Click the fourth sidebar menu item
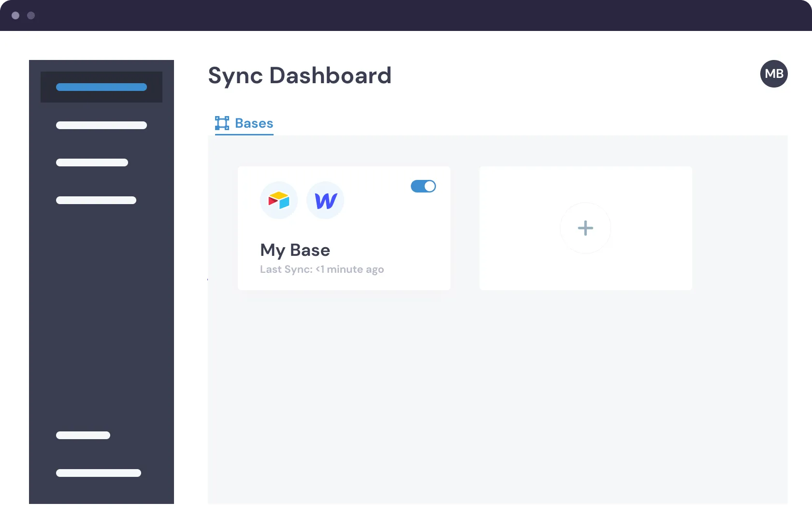The height and width of the screenshot is (532, 812). pyautogui.click(x=96, y=200)
